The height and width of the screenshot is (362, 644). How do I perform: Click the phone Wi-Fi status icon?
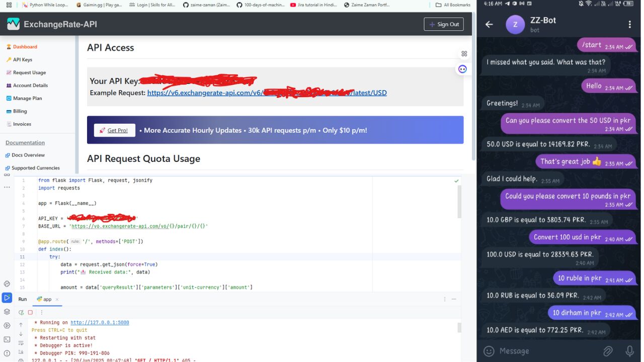[589, 4]
